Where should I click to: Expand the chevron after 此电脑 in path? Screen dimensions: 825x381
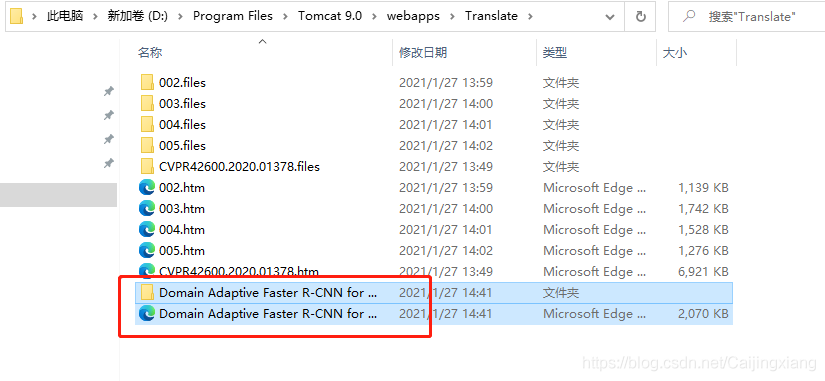(95, 16)
